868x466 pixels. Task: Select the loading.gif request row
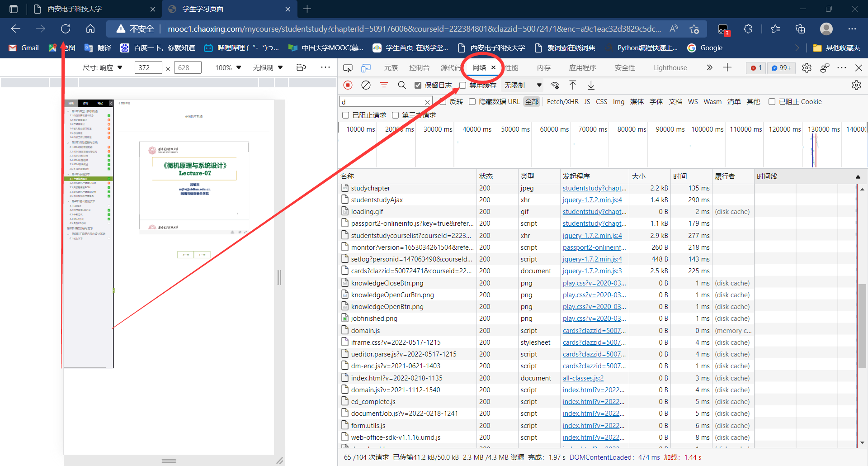point(547,212)
